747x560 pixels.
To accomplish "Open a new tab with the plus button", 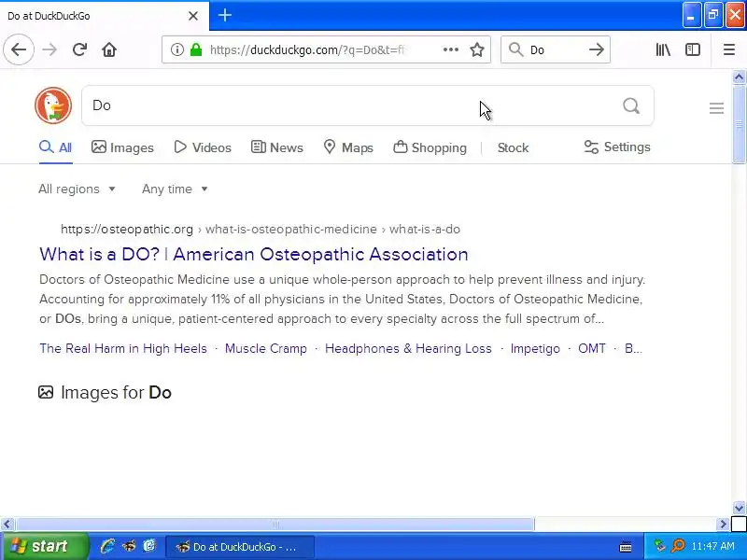I will (225, 15).
